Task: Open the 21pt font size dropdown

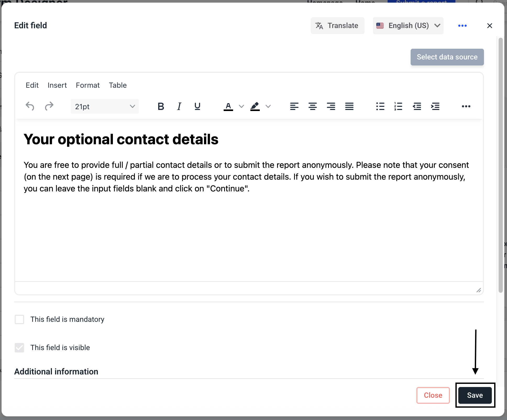Action: point(104,106)
